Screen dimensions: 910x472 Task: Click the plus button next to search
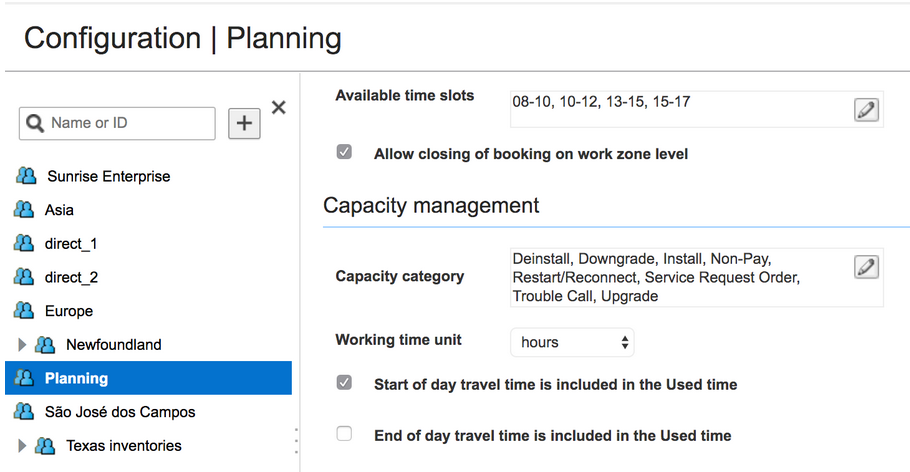245,123
